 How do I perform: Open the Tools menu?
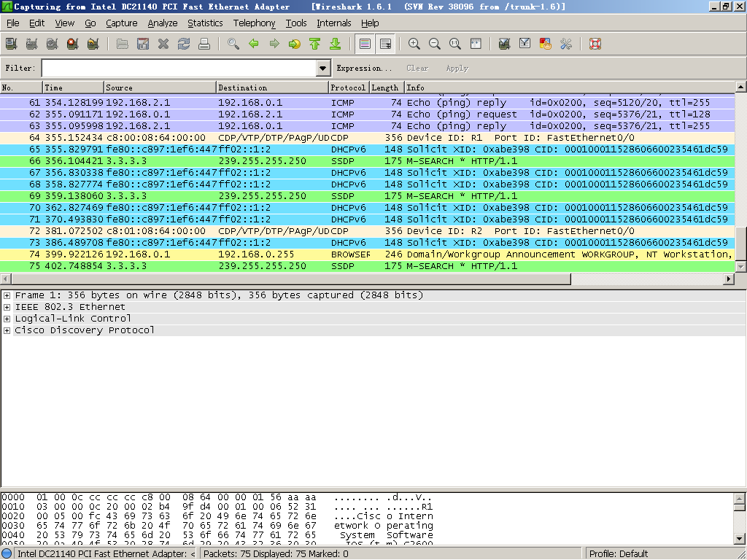click(296, 23)
